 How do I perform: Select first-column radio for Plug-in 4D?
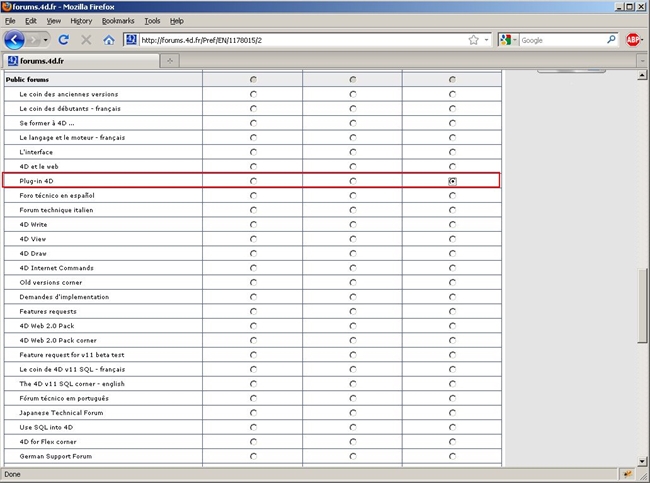(x=253, y=181)
